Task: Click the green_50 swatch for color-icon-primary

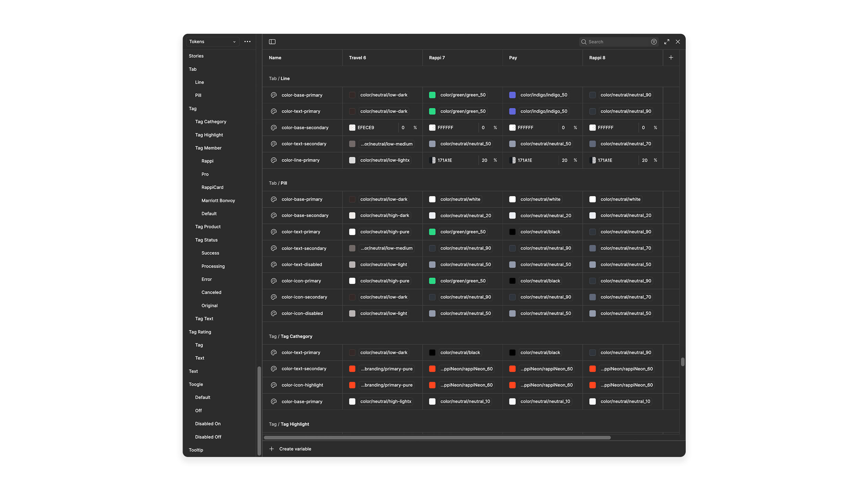Action: [432, 281]
